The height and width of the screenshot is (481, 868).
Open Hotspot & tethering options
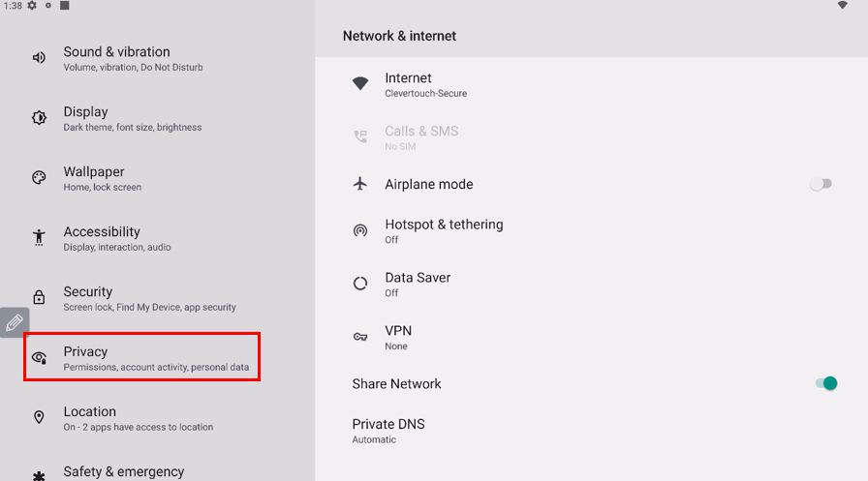point(444,230)
